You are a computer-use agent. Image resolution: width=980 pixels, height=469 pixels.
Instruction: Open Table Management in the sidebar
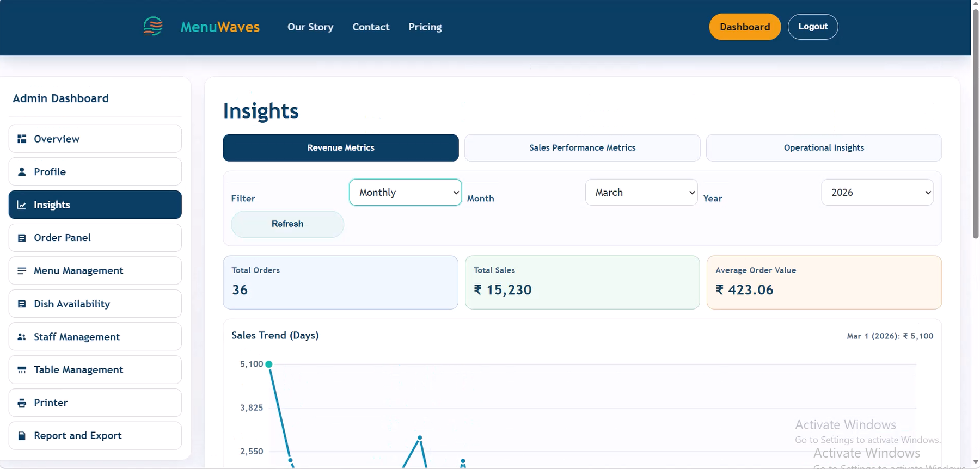pos(95,370)
